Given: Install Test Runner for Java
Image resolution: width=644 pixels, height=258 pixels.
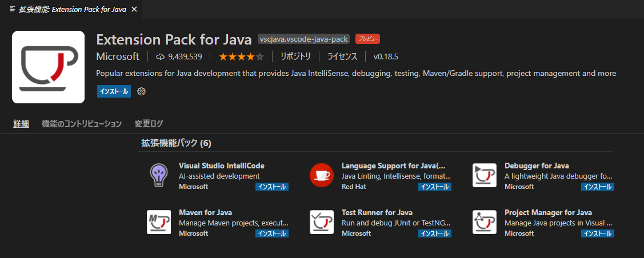Looking at the screenshot, I should 434,233.
